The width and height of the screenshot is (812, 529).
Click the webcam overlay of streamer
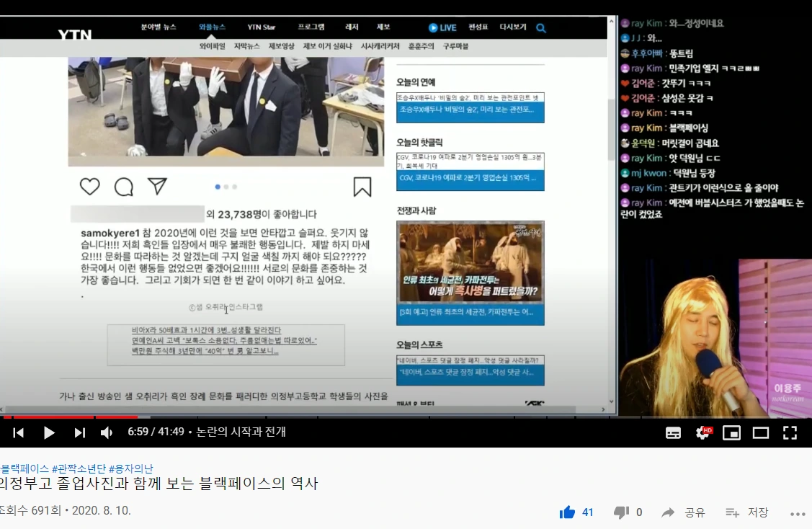point(715,338)
